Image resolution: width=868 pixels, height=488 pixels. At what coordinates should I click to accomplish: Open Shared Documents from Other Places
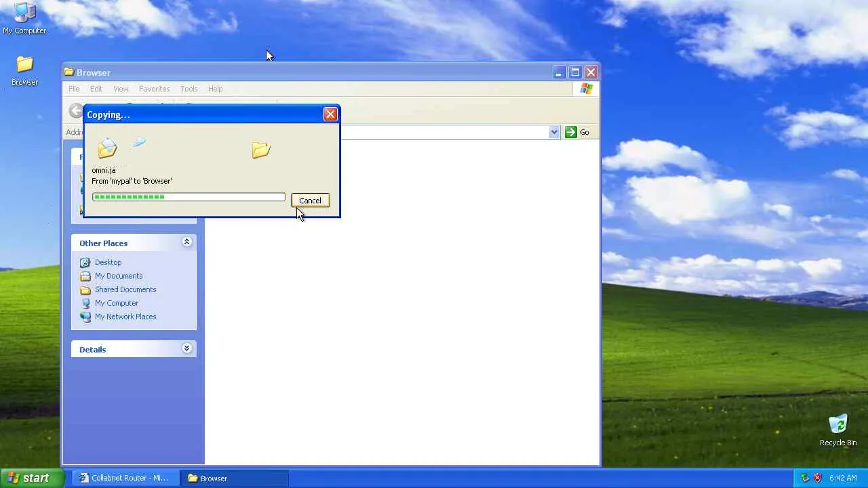(125, 289)
